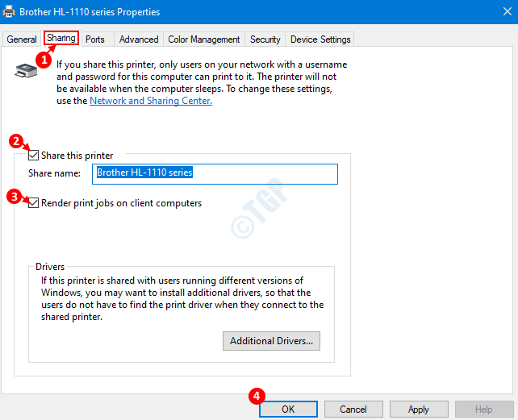Select the Sharing tab
The height and width of the screenshot is (420, 518).
tap(61, 39)
